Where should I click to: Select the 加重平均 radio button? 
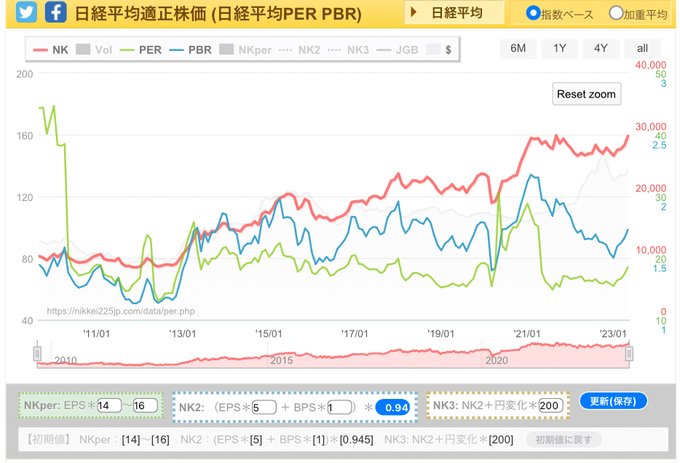coord(615,13)
